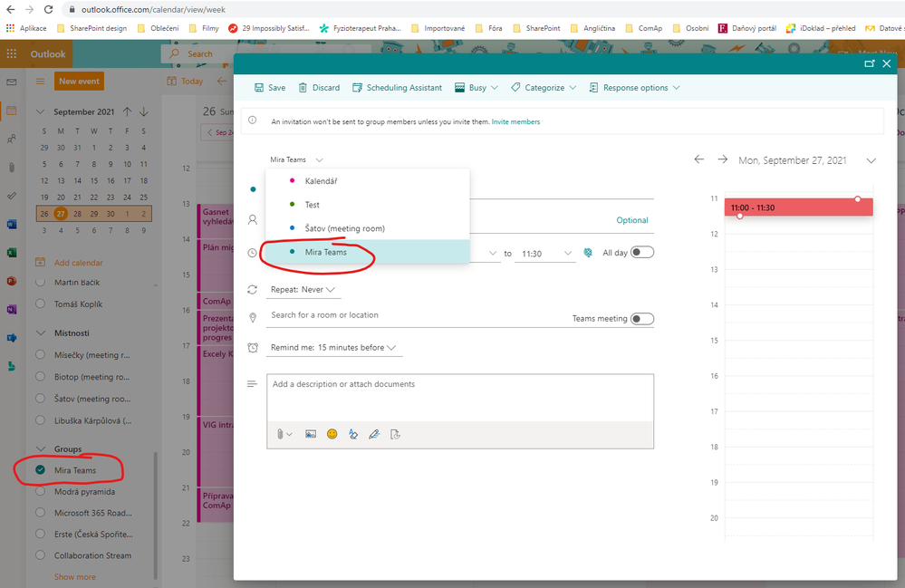Choose Šatov (meeting room) in calendar list
The height and width of the screenshot is (588, 905).
pos(368,228)
